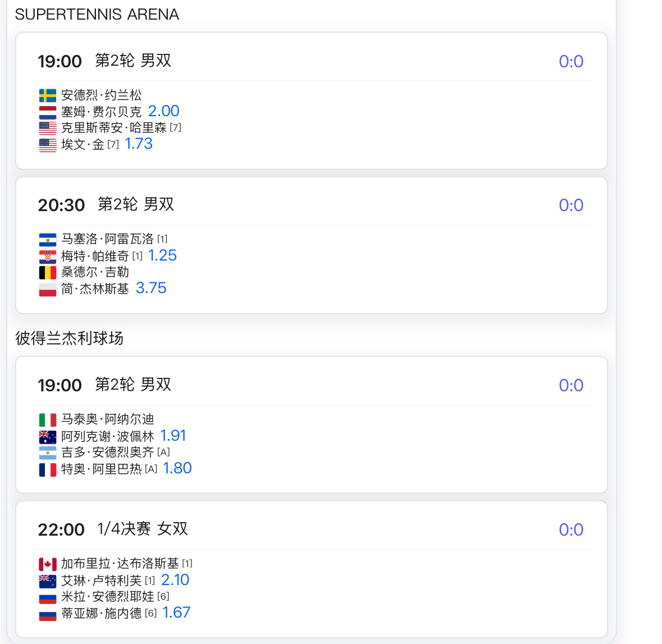Select the 3.75 odds for 简·杰林斯基

(151, 288)
